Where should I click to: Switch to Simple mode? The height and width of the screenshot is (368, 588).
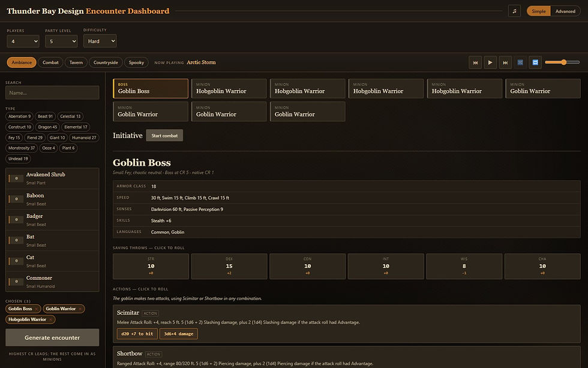click(x=539, y=11)
